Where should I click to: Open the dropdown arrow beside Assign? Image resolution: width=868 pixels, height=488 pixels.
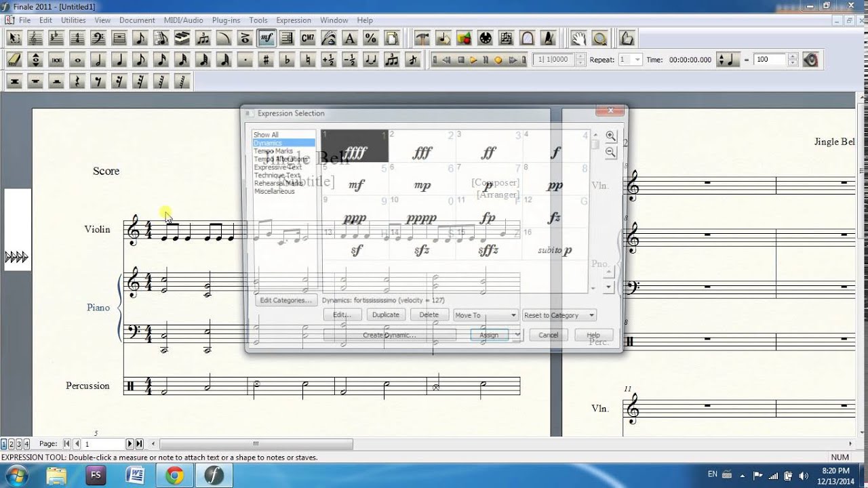[x=517, y=335]
